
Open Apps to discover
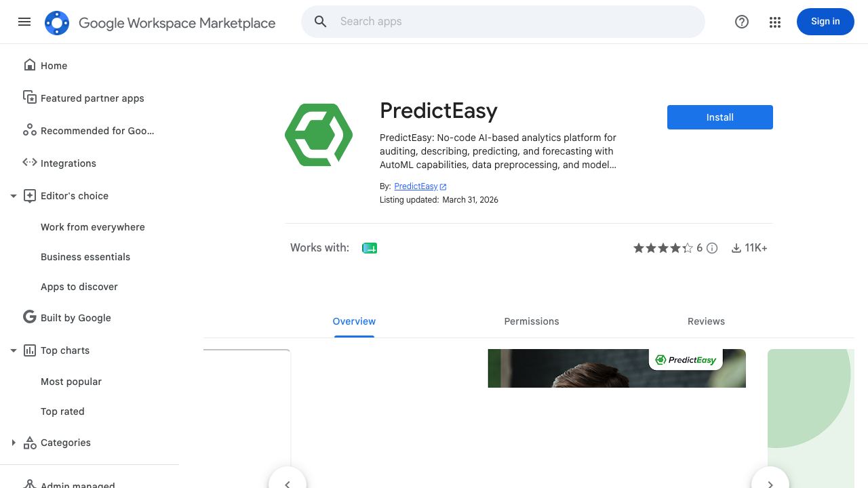click(79, 287)
